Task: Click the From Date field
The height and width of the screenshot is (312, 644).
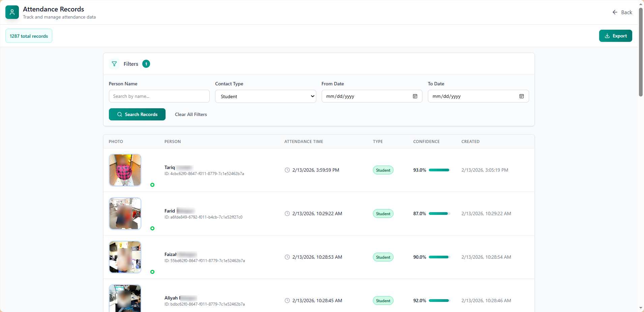Action: 368,96
